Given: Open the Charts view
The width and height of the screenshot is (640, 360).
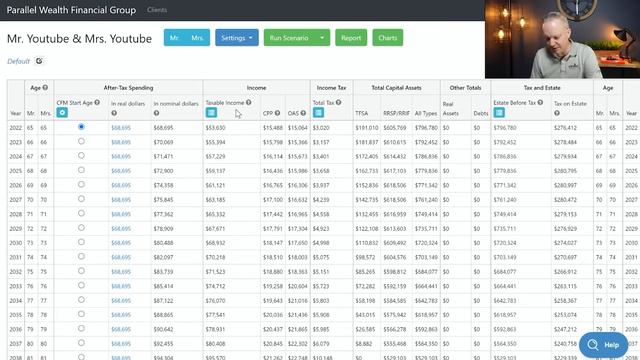Looking at the screenshot, I should [x=387, y=38].
